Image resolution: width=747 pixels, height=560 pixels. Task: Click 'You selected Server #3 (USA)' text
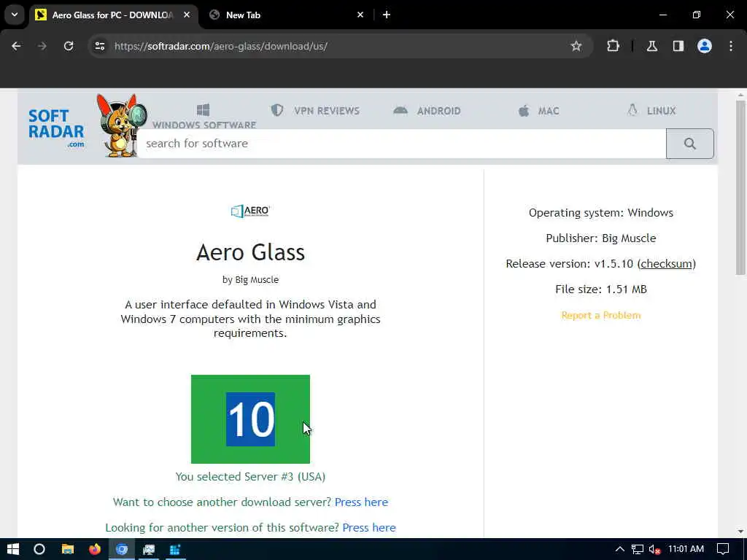[x=251, y=477]
